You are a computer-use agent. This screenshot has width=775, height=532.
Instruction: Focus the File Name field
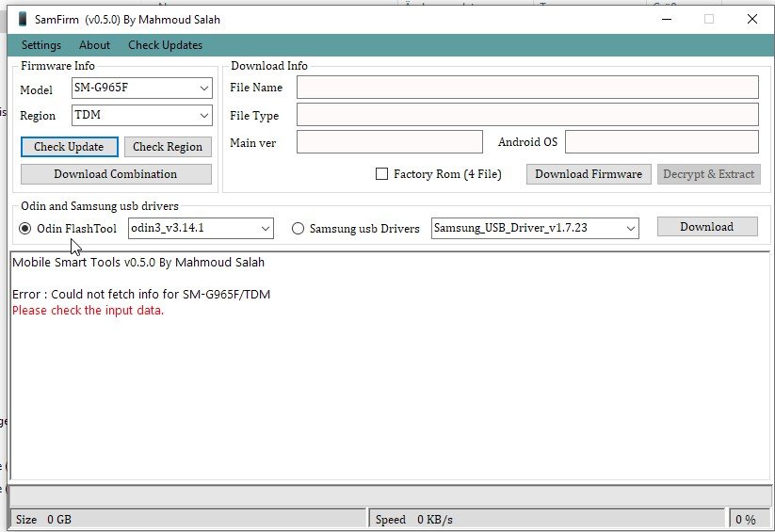pyautogui.click(x=527, y=88)
